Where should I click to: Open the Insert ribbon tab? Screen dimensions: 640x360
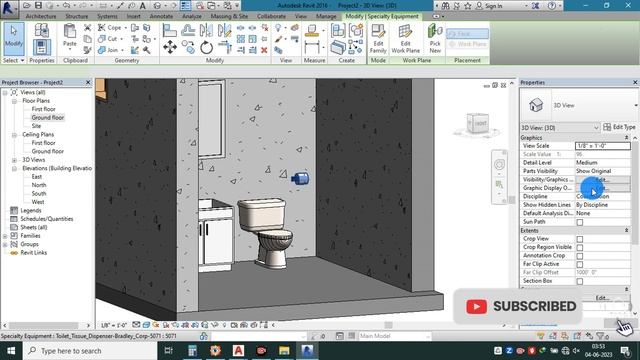tap(133, 16)
